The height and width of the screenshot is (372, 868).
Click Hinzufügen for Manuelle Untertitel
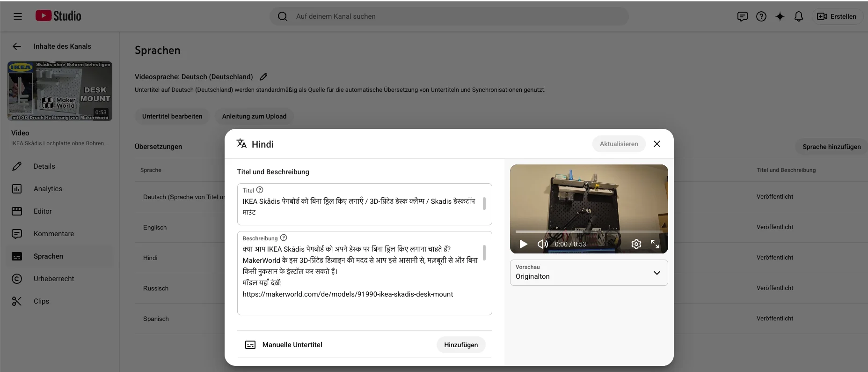[461, 345]
